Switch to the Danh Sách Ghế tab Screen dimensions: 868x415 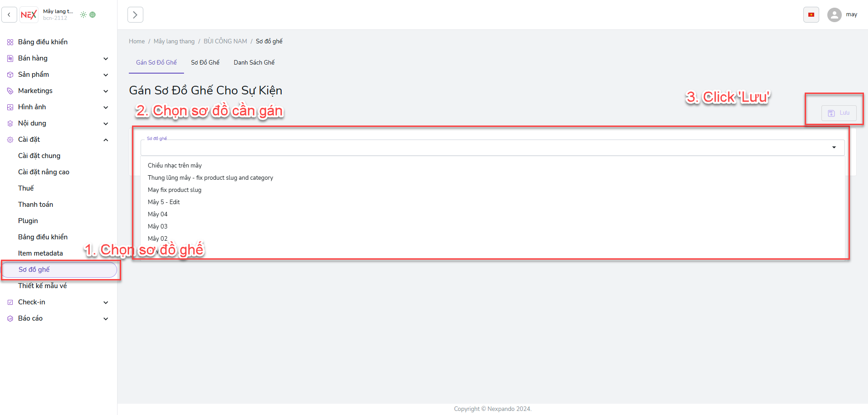[x=254, y=62]
